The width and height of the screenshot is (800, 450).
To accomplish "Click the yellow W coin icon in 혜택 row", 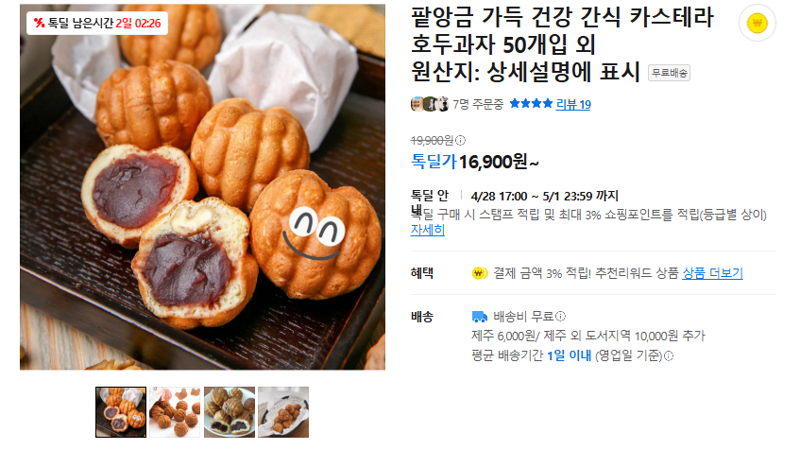I will [x=479, y=273].
